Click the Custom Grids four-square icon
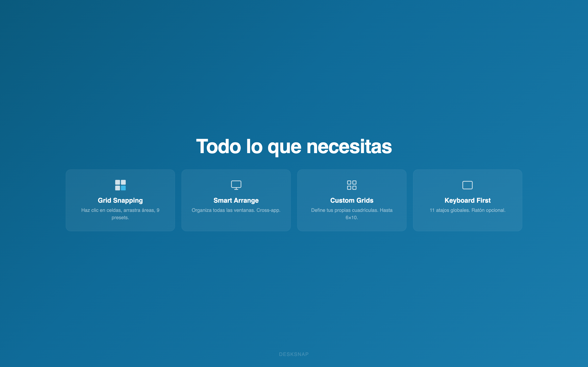Screen dimensions: 588x367 point(352,185)
